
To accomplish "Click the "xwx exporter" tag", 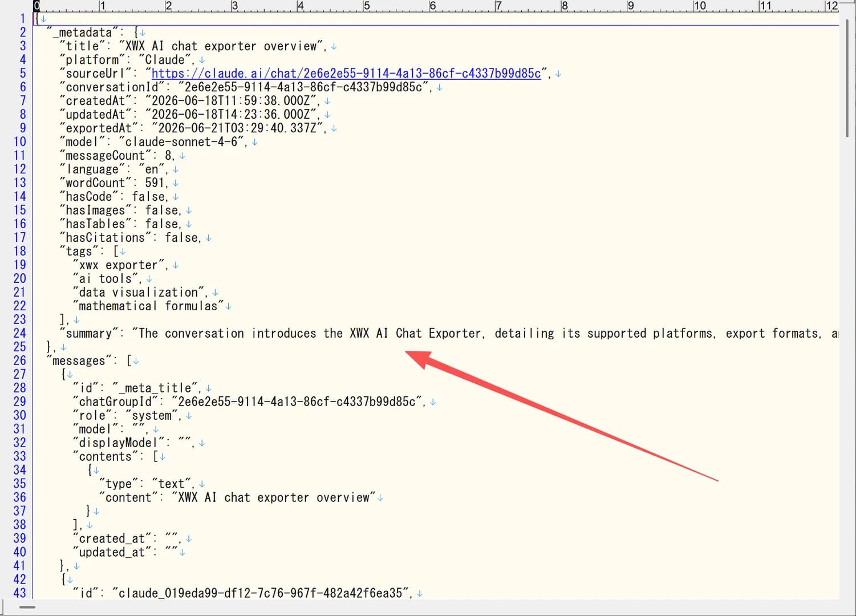I will coord(119,265).
